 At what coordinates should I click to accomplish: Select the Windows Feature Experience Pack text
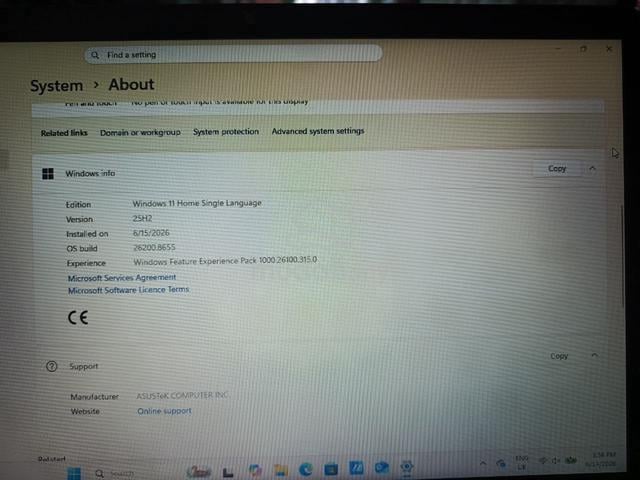click(x=225, y=261)
